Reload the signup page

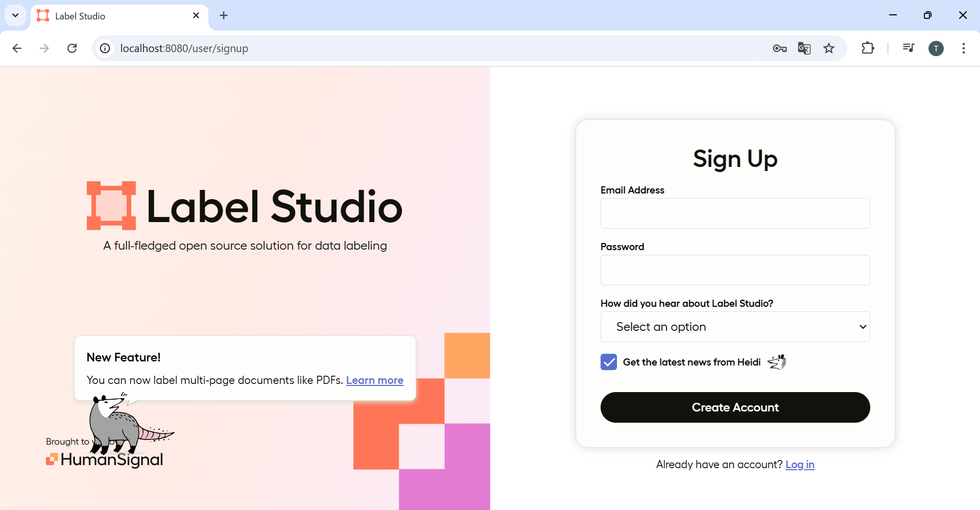(x=72, y=48)
